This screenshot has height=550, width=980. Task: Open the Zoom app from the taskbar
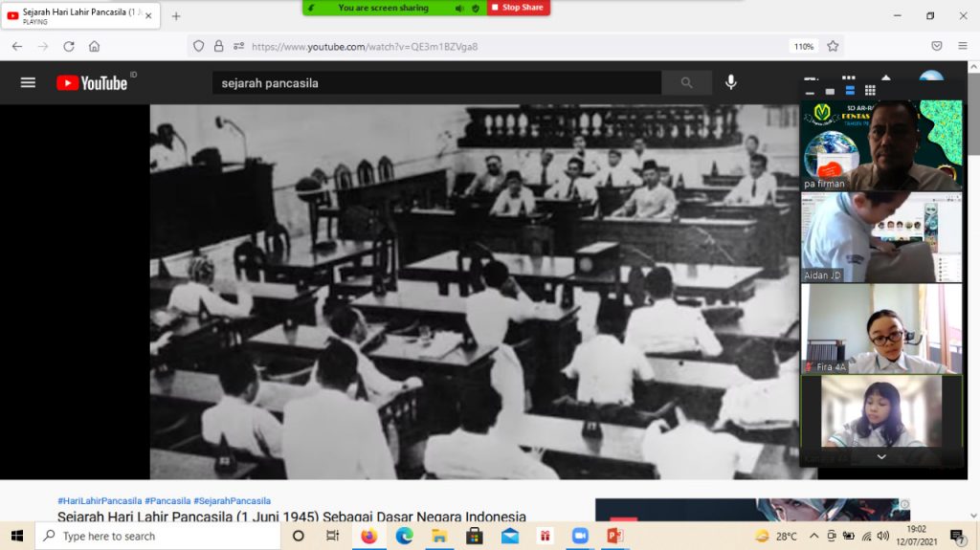(579, 536)
